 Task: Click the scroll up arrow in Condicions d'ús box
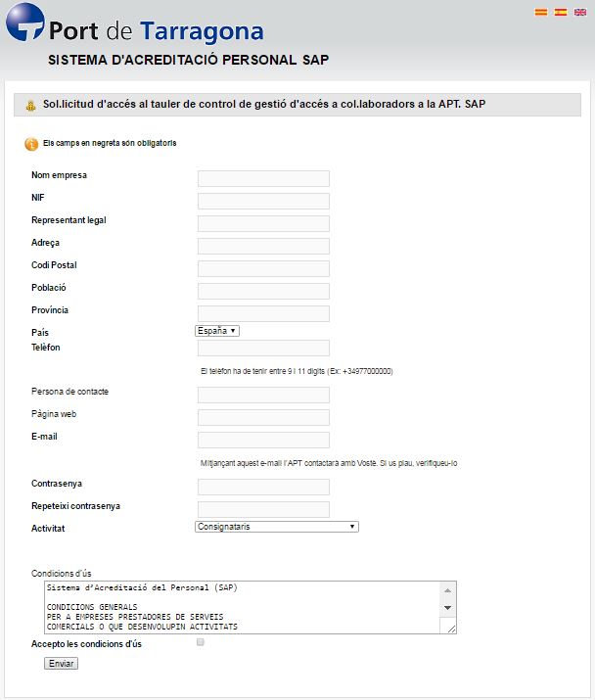(447, 590)
